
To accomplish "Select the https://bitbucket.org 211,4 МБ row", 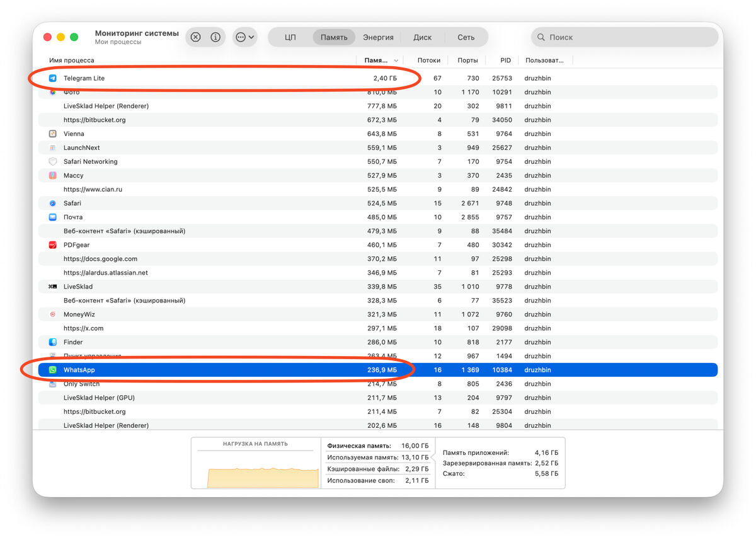I will (378, 411).
